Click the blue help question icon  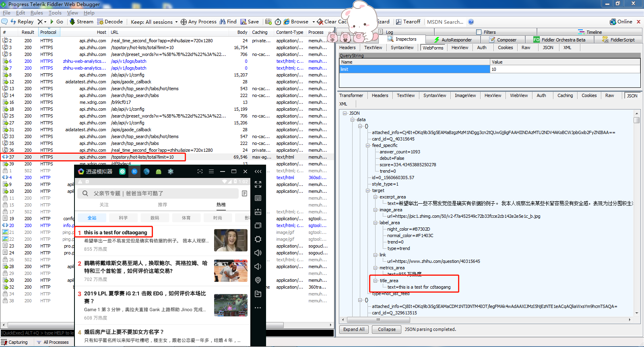click(x=471, y=22)
